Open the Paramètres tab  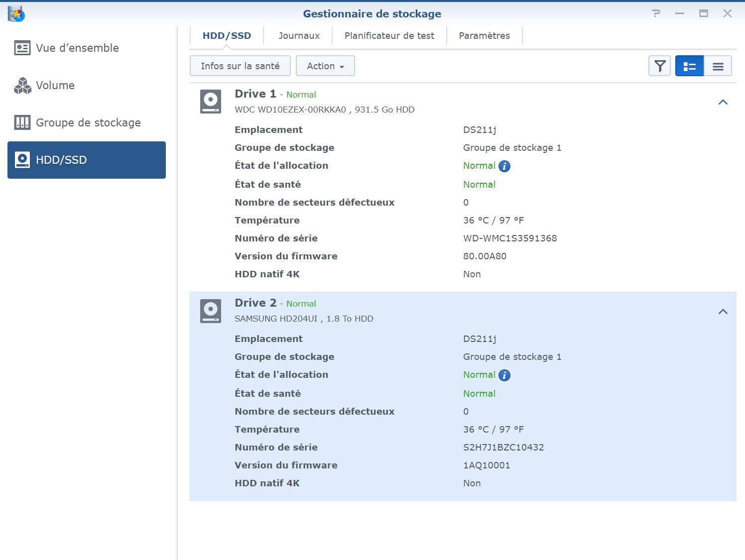(x=485, y=36)
